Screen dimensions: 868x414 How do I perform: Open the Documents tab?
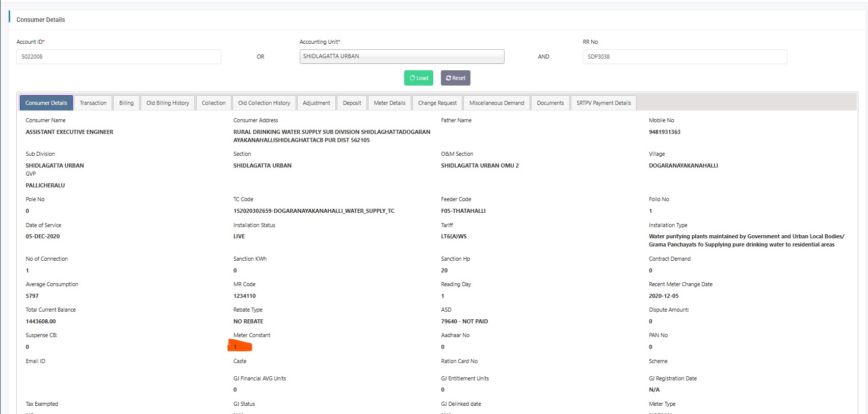click(550, 103)
